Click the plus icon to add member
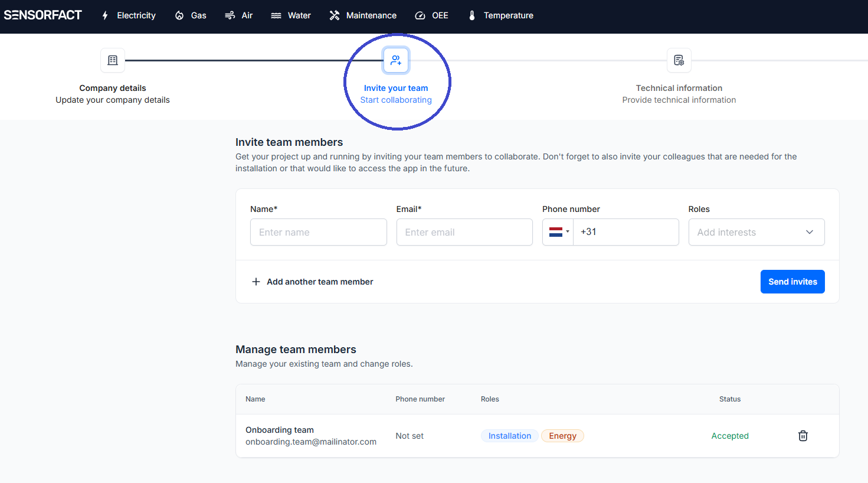This screenshot has width=868, height=483. (256, 282)
